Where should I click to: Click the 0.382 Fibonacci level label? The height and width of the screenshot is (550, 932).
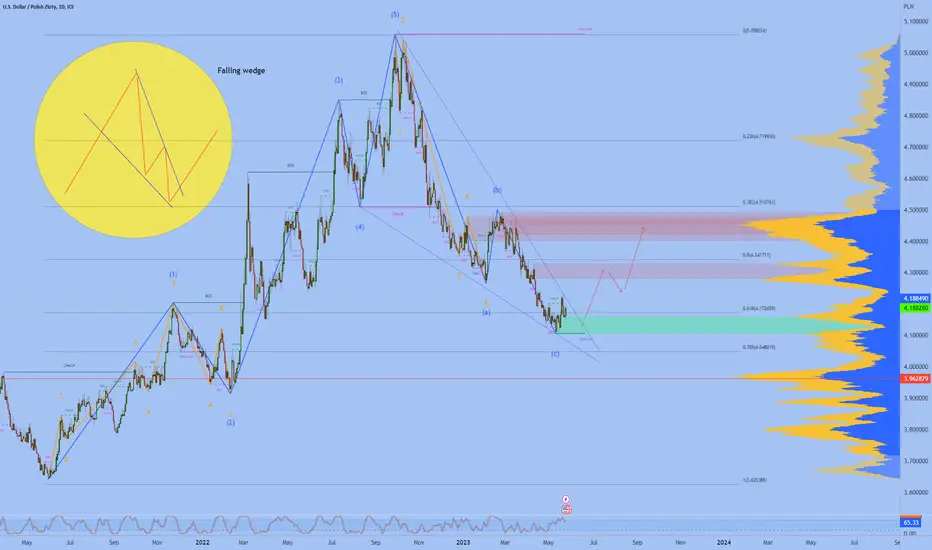[758, 202]
